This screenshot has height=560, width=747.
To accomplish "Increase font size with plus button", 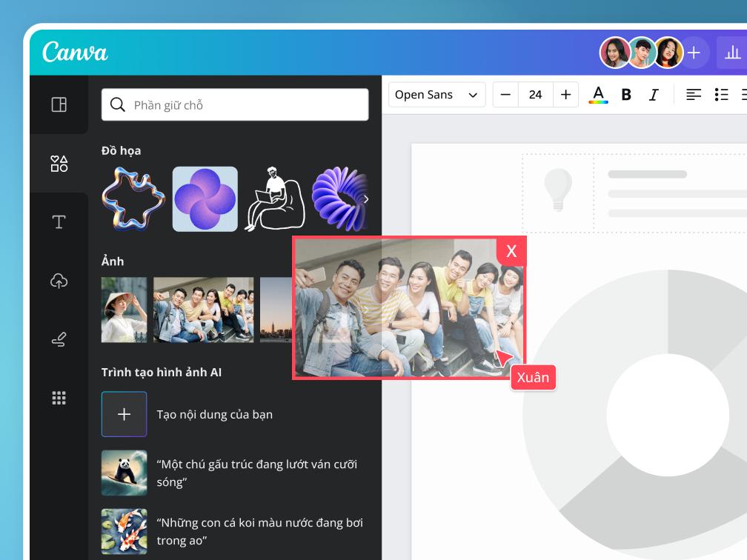I will pyautogui.click(x=565, y=95).
